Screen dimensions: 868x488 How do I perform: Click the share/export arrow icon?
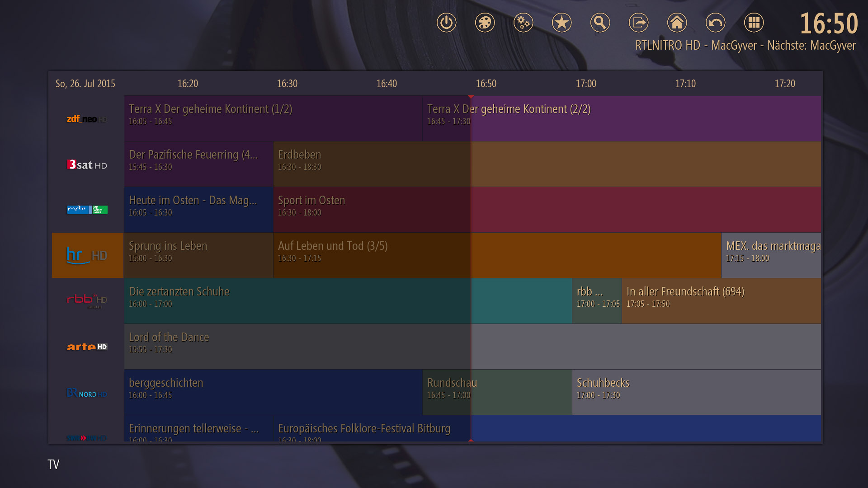(638, 23)
